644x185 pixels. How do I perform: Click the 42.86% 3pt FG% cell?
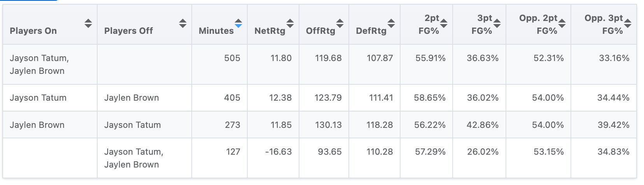point(483,125)
